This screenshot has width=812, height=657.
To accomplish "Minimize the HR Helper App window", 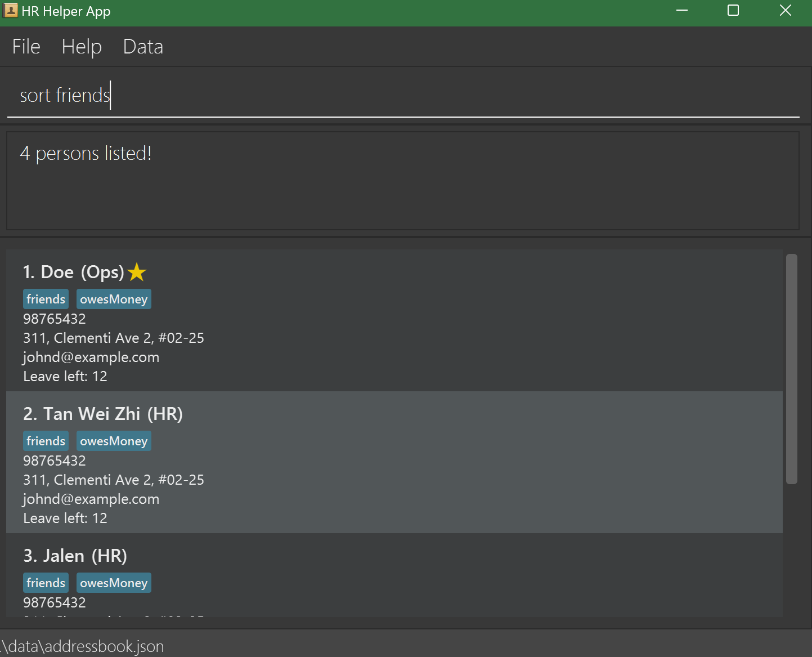I will pyautogui.click(x=682, y=11).
